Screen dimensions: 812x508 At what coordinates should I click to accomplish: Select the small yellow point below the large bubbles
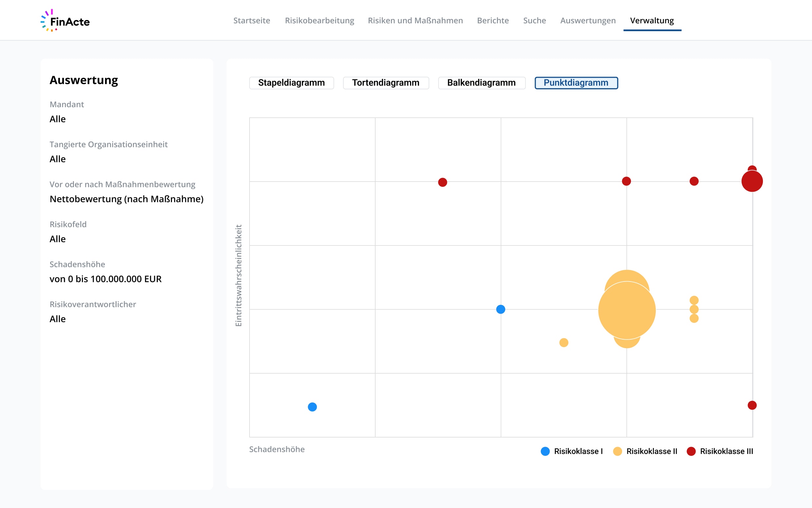(x=564, y=342)
